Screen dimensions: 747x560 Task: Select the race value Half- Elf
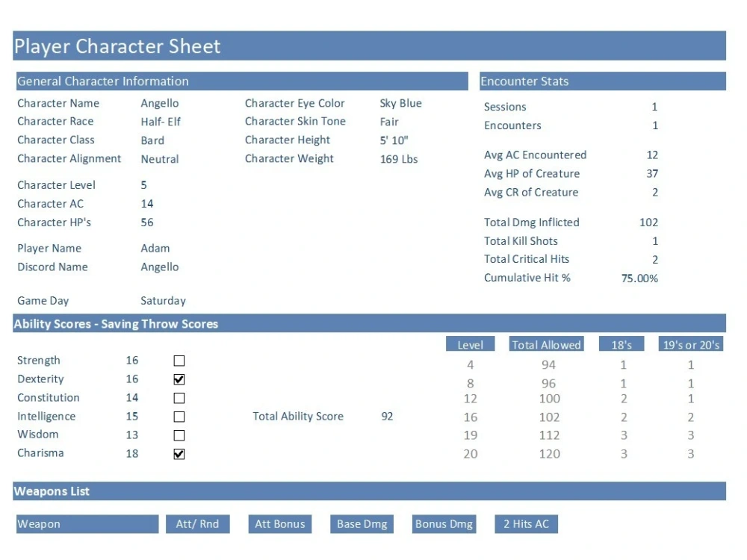161,122
